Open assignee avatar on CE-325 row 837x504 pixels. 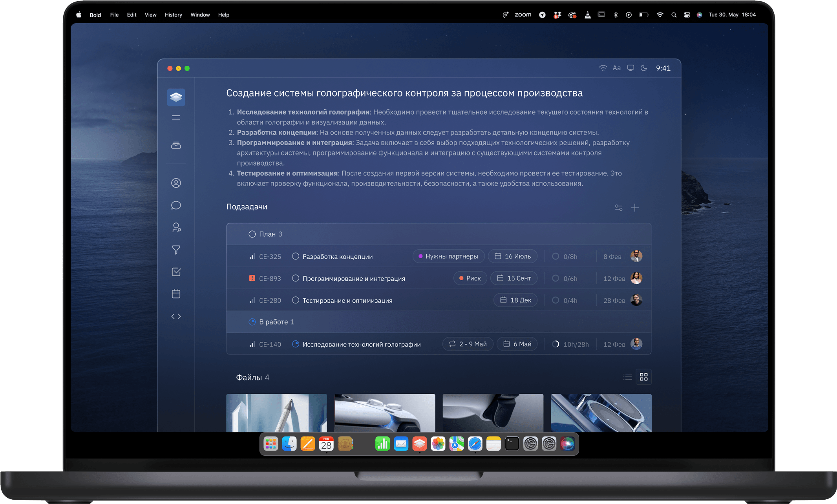(x=636, y=256)
